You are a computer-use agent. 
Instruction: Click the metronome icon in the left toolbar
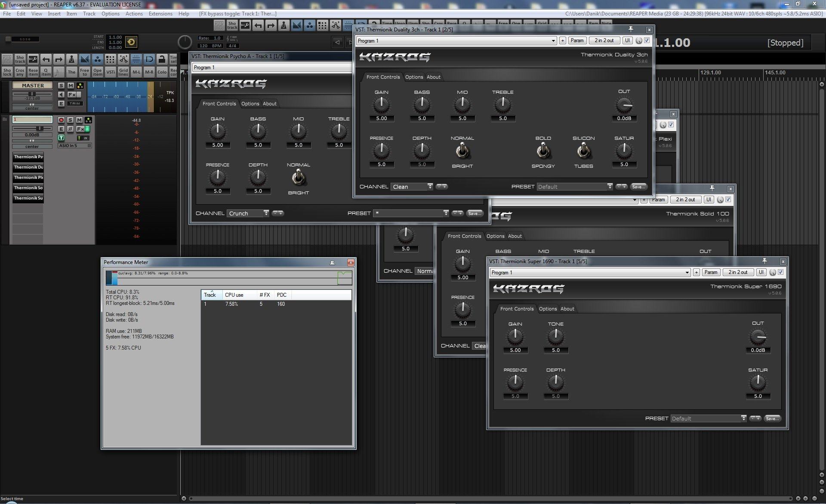pos(72,59)
